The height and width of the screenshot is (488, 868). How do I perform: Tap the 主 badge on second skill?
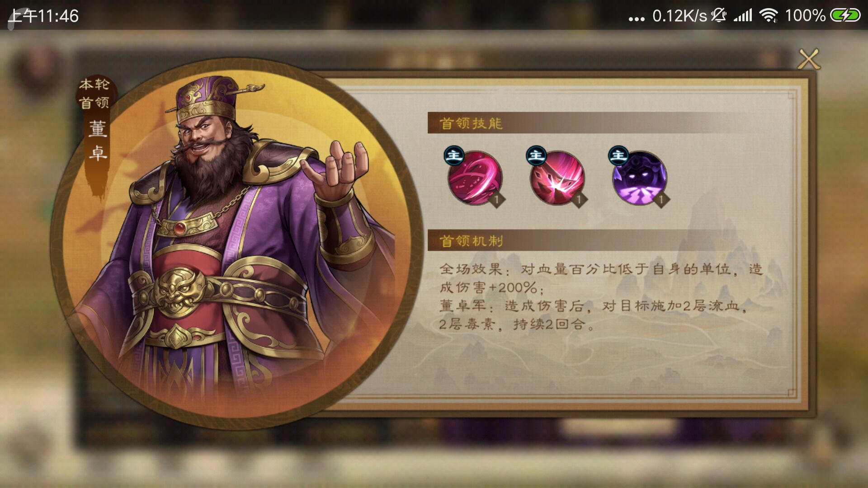536,156
